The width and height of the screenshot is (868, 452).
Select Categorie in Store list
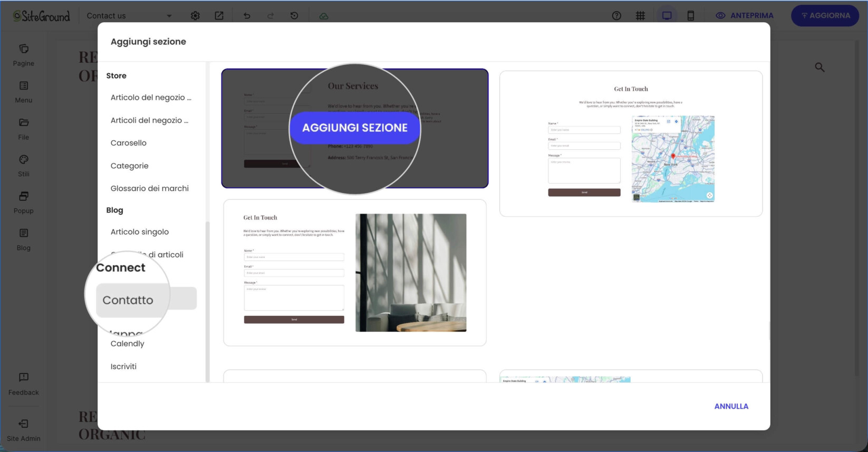(x=130, y=166)
